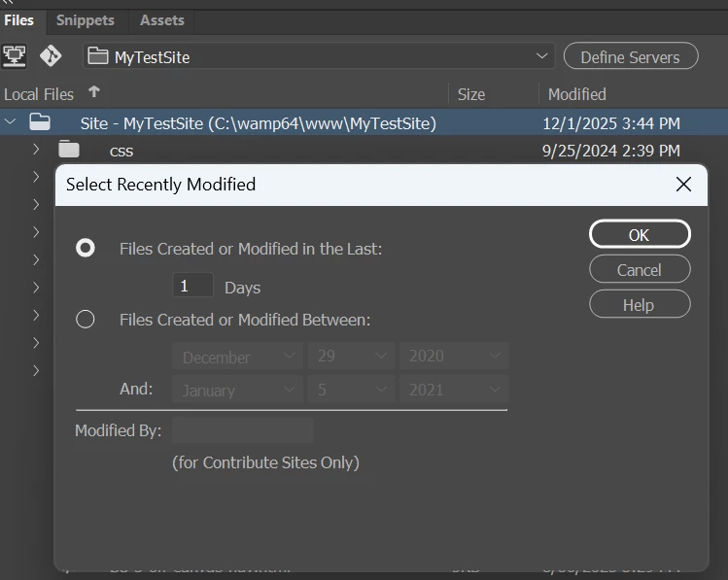Click the Days number input field

coord(192,286)
